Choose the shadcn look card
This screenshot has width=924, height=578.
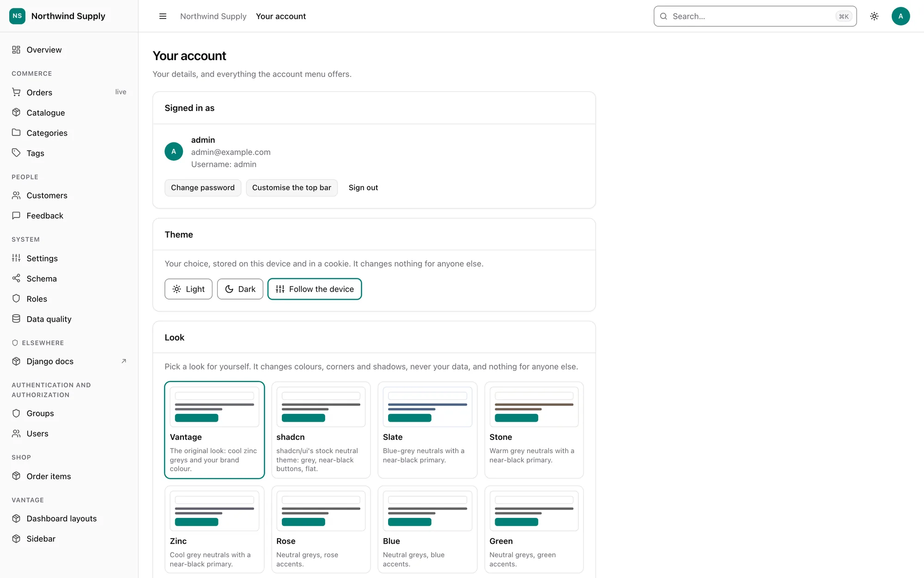tap(321, 430)
